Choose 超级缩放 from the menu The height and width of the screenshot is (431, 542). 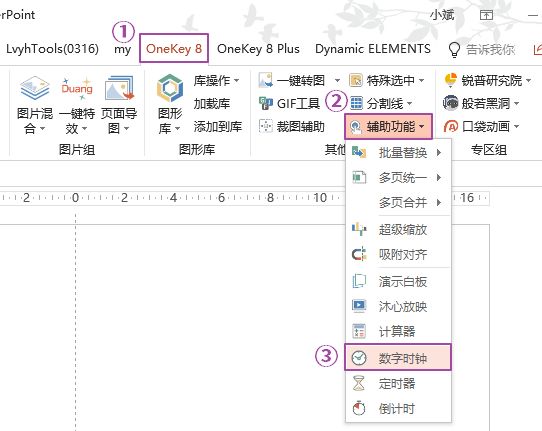click(398, 229)
